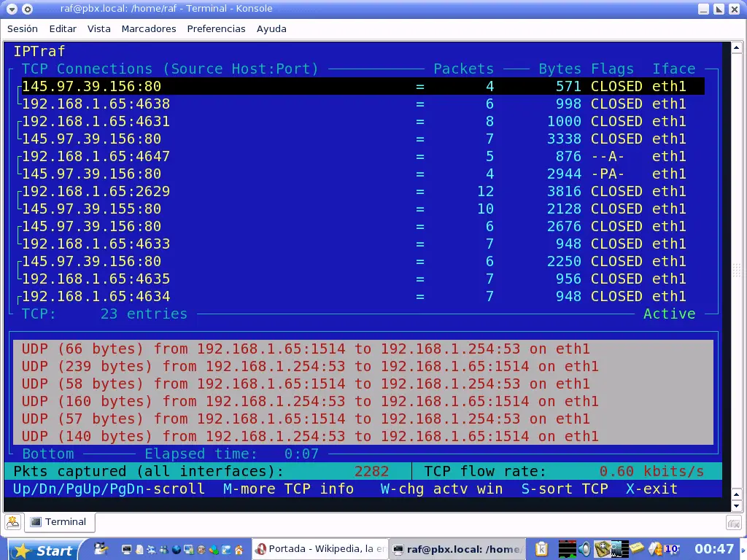Click the "X-exit" hint text
747x560 pixels.
click(651, 489)
